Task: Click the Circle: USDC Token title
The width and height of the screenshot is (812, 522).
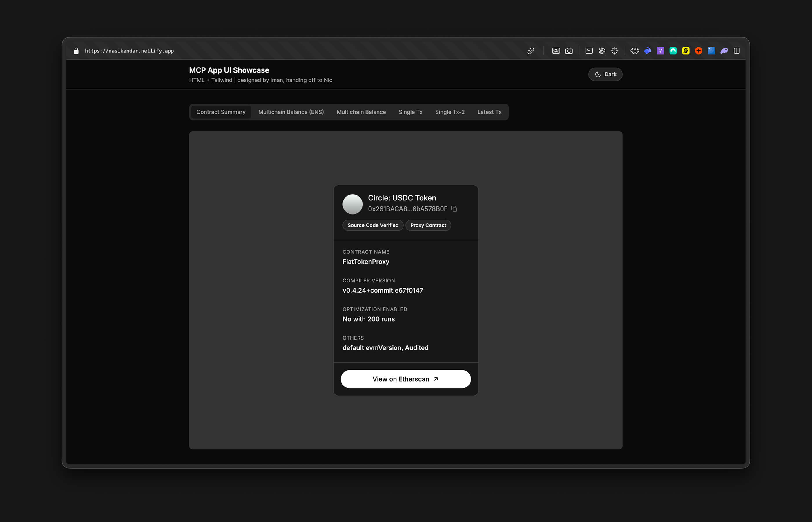Action: (402, 198)
